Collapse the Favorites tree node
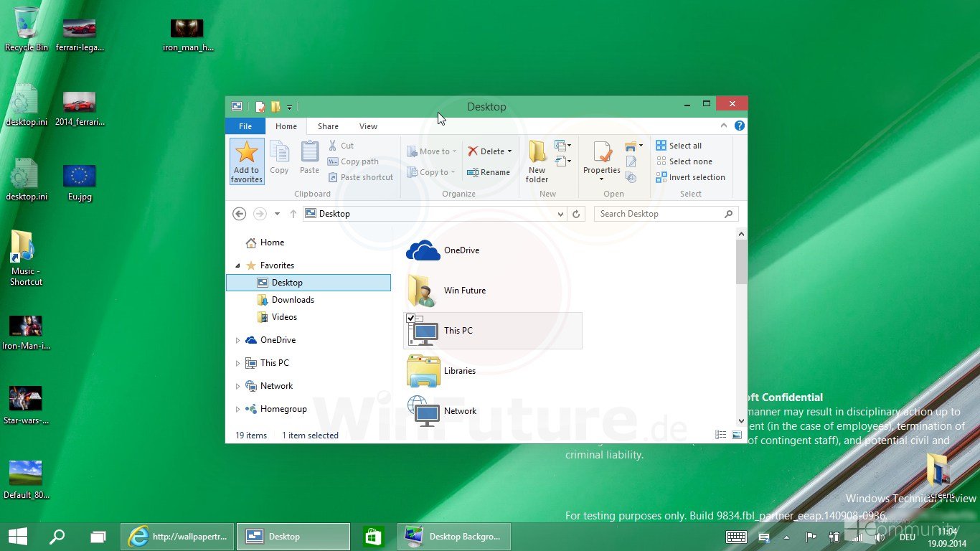 [238, 265]
